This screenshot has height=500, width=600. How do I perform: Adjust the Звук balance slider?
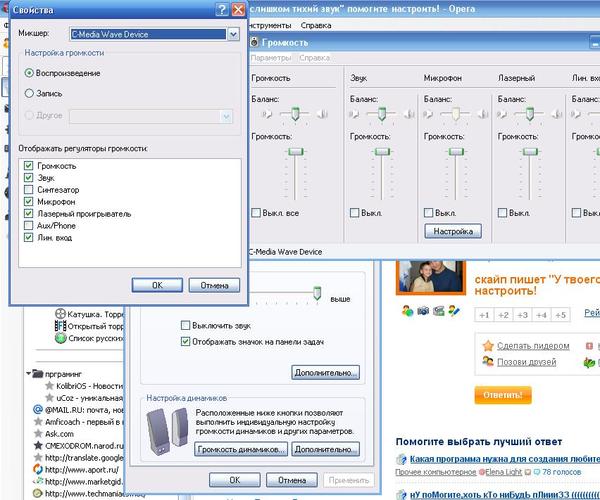pos(382,114)
